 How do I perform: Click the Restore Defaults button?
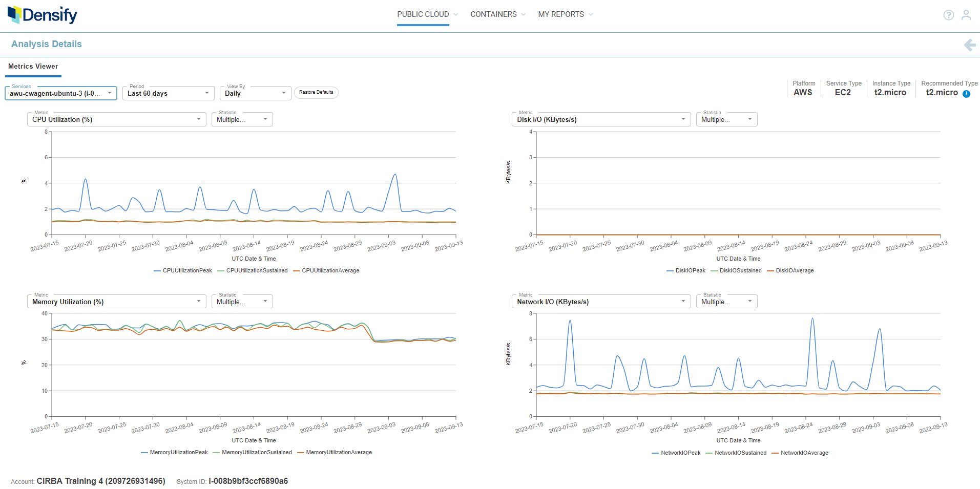pos(316,93)
